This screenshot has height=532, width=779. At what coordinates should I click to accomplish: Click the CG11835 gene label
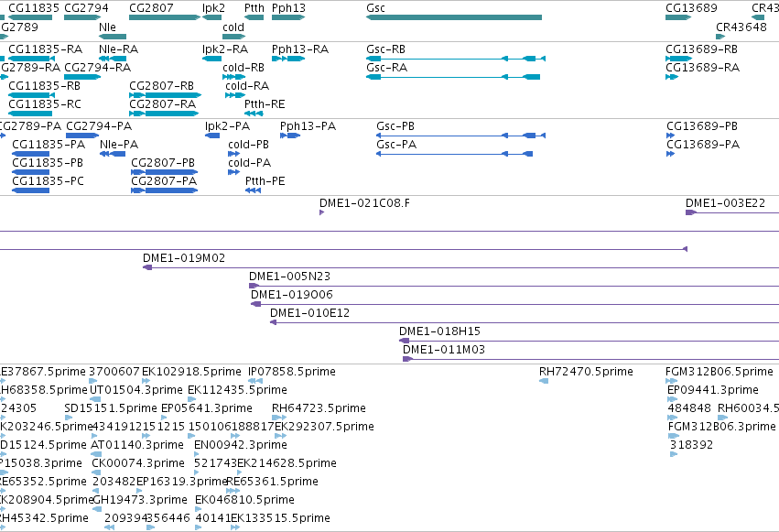34,8
